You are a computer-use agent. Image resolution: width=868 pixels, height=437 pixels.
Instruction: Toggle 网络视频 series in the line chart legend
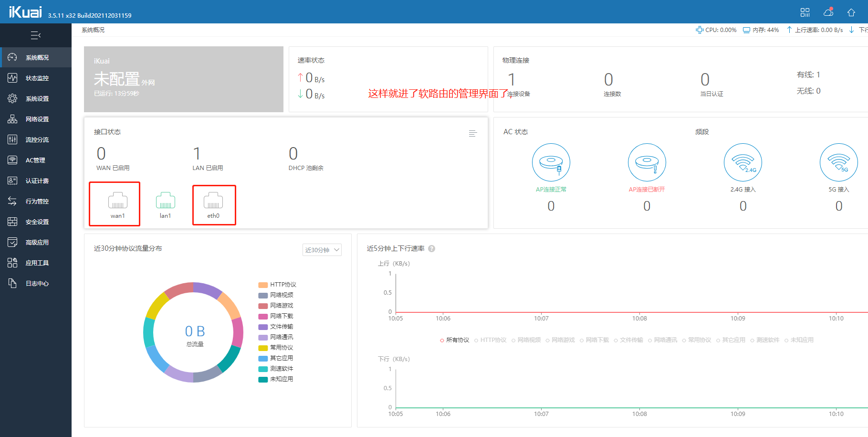(526, 340)
